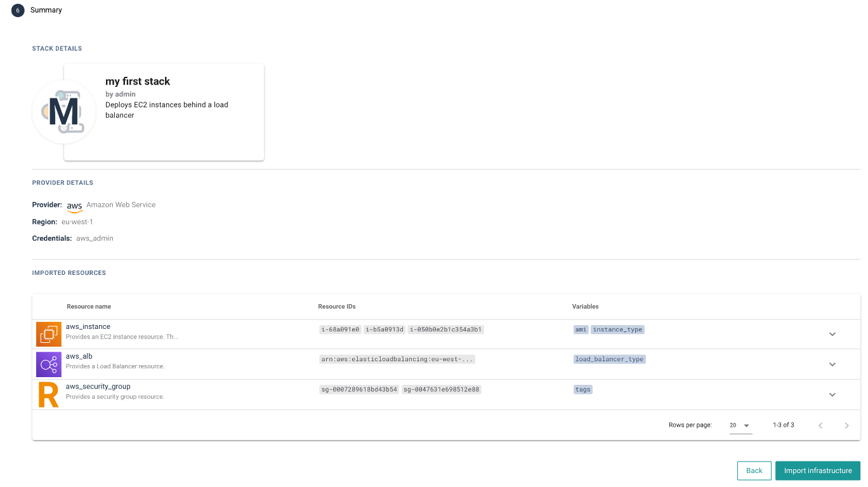
Task: Open the Rows per page dropdown
Action: tap(740, 425)
